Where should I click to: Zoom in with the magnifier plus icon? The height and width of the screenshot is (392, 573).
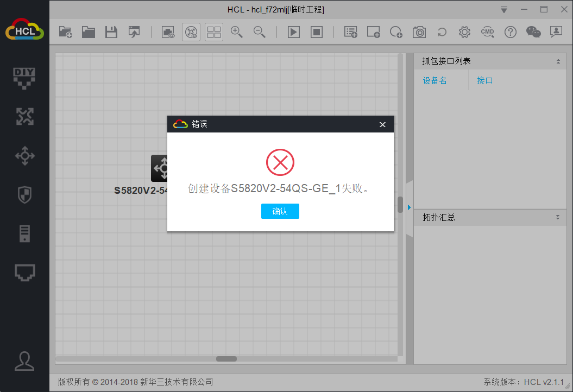click(236, 32)
